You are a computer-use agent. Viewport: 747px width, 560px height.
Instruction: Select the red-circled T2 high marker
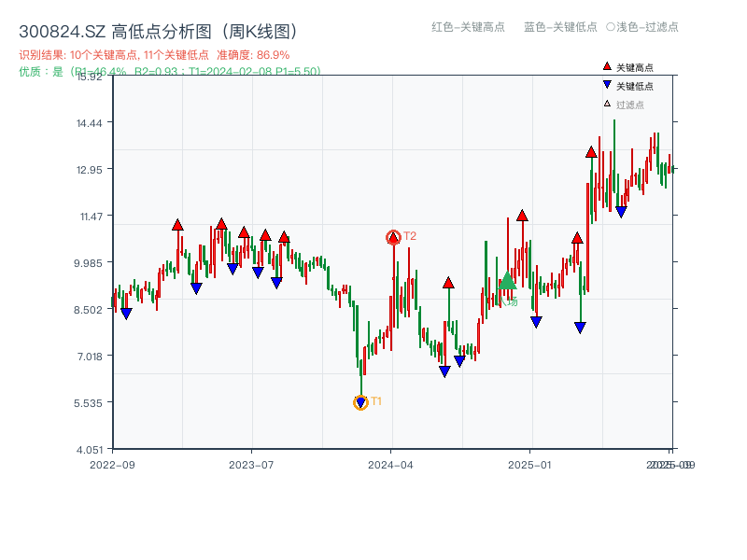tap(393, 237)
